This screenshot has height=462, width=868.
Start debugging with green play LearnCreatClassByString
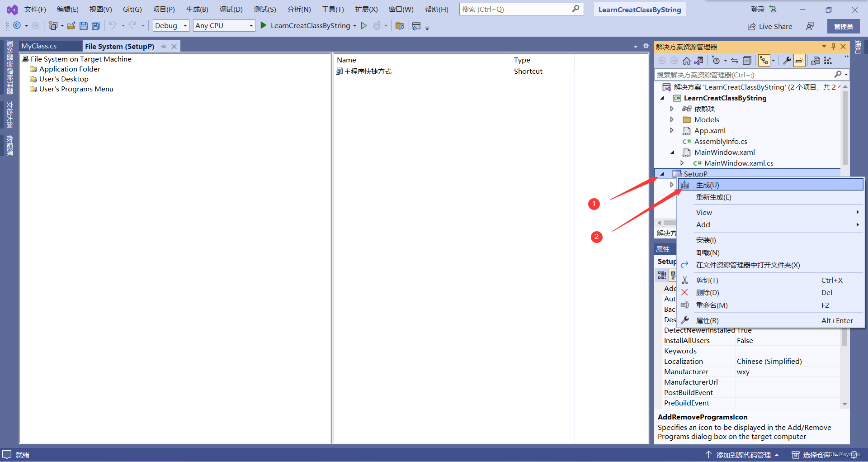305,26
